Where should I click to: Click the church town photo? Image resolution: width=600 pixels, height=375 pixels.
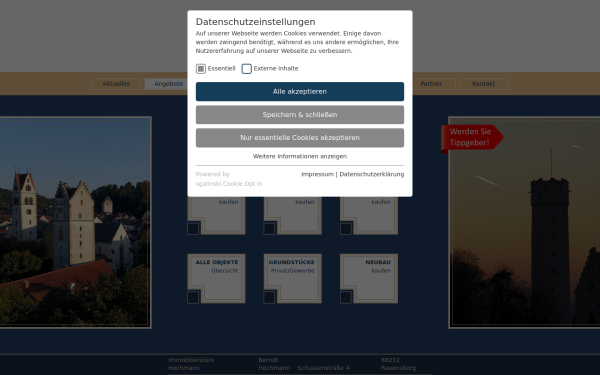pos(75,222)
